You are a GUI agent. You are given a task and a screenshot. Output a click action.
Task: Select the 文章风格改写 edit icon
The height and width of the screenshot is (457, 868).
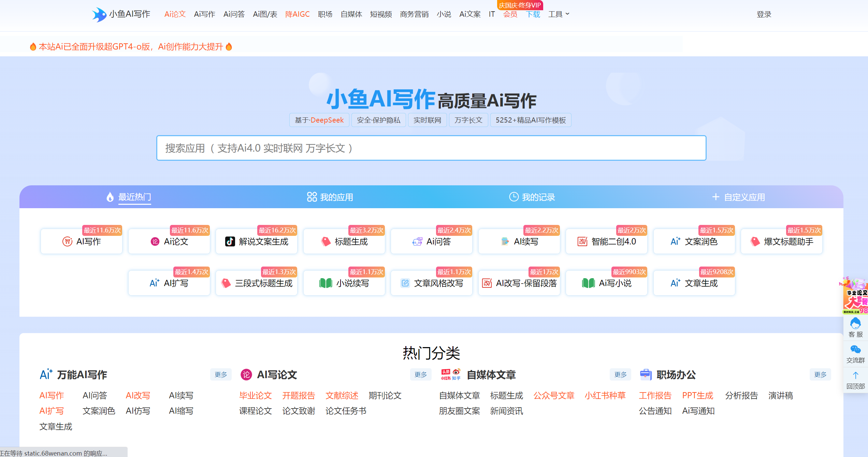point(405,282)
